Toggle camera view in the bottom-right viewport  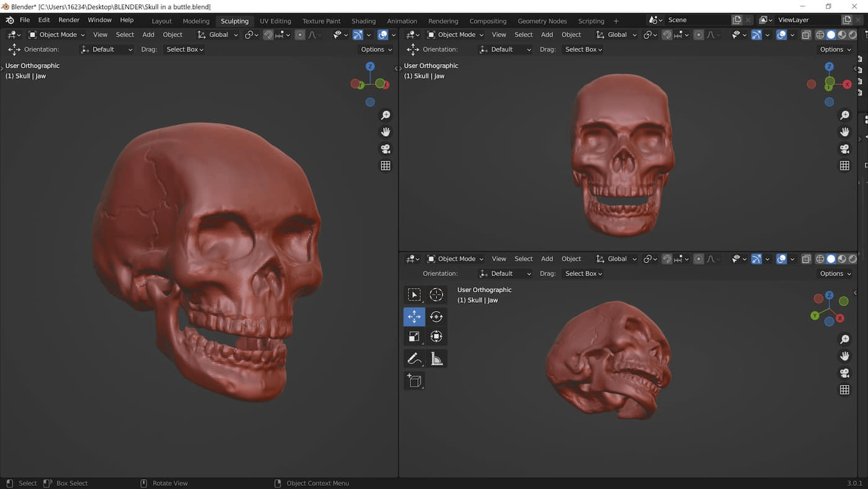(844, 373)
